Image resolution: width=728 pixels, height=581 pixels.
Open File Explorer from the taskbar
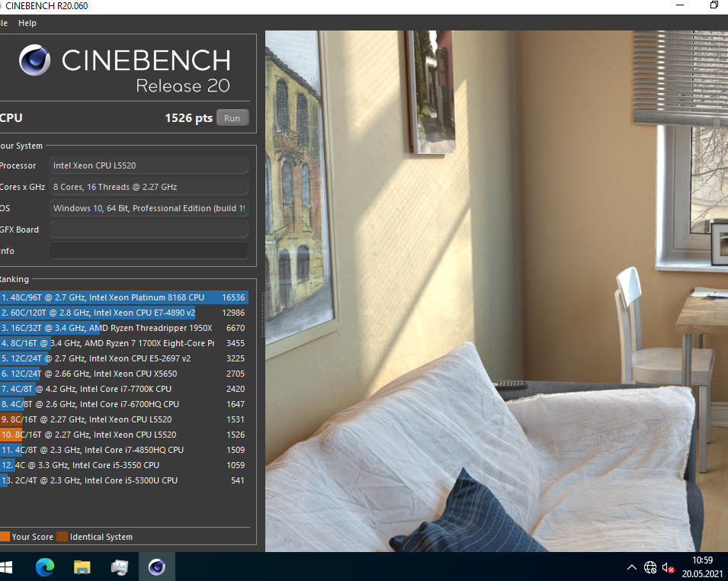(82, 567)
